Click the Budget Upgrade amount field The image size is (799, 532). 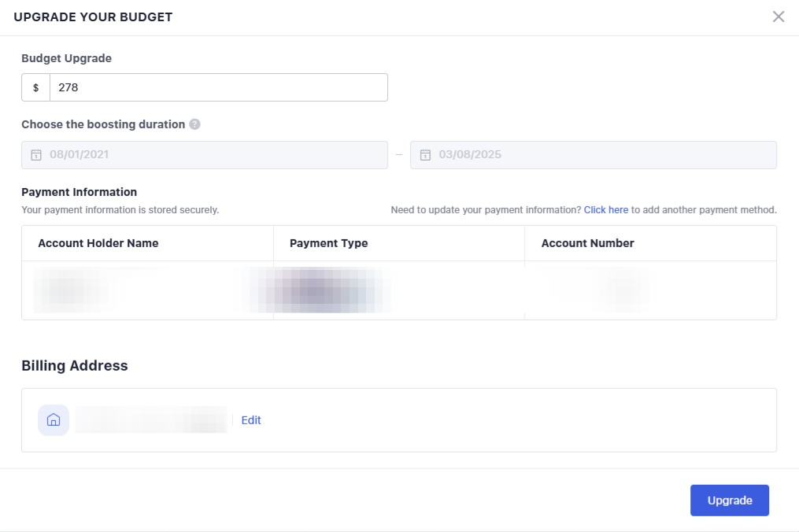[x=218, y=87]
